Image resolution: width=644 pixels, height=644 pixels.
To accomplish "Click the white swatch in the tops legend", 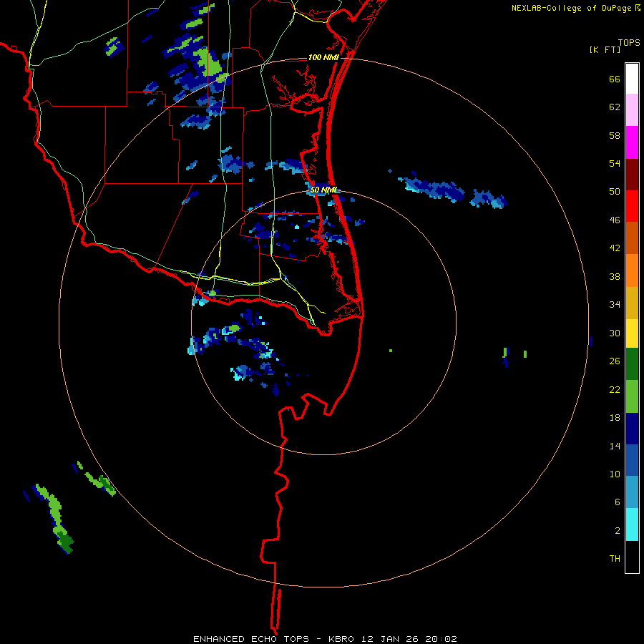I will pos(632,79).
